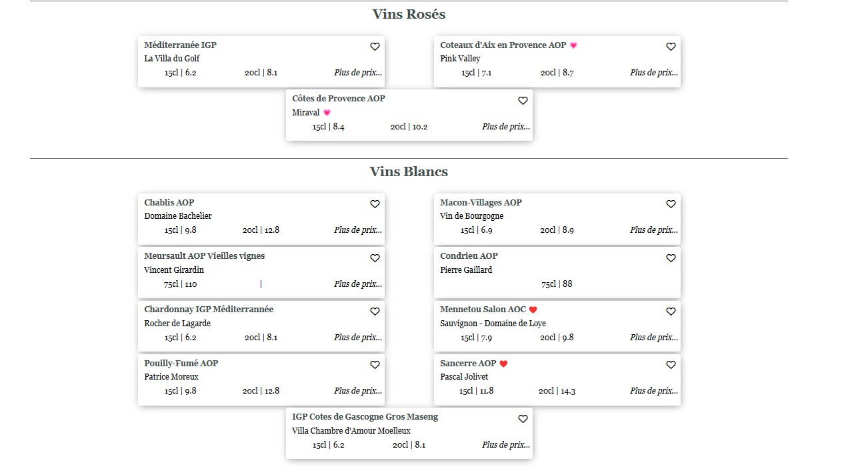Toggle favorite heart for Côtes de Provence Miraval
This screenshot has height=473, width=868.
click(523, 101)
